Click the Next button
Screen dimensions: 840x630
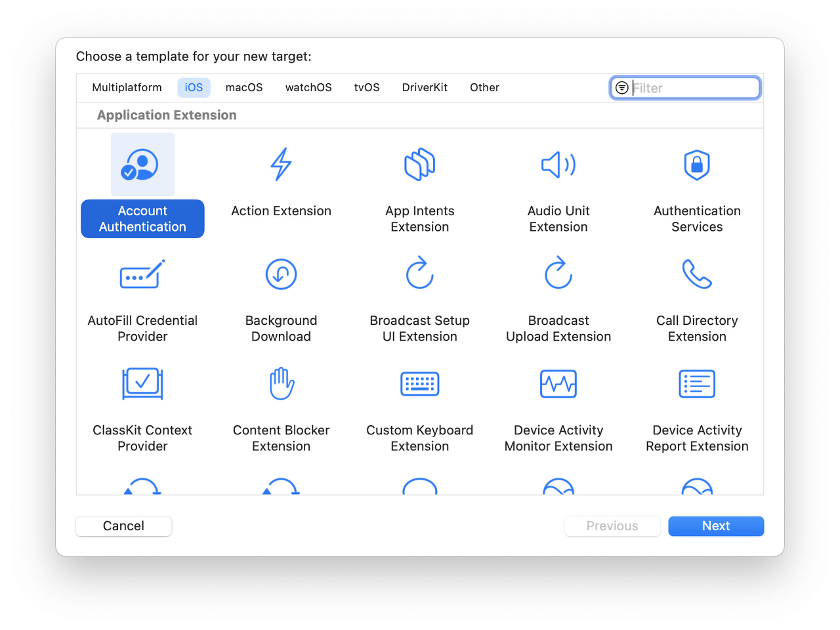(x=716, y=526)
